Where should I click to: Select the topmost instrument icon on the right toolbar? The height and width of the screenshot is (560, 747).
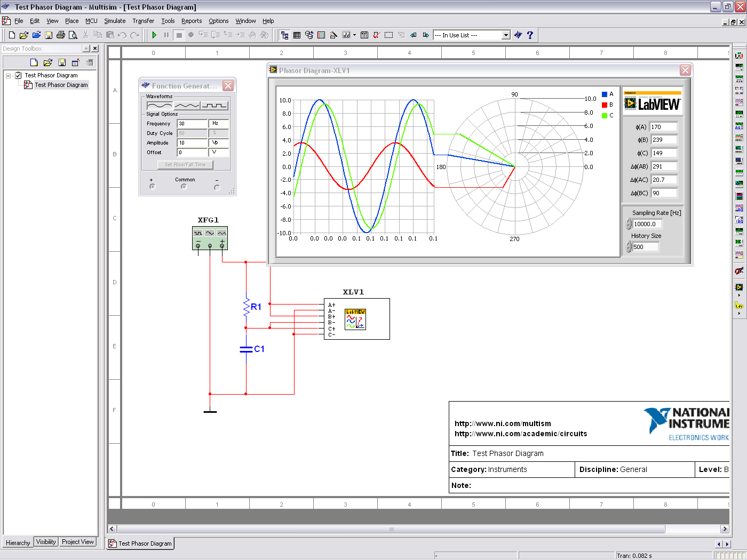point(740,54)
